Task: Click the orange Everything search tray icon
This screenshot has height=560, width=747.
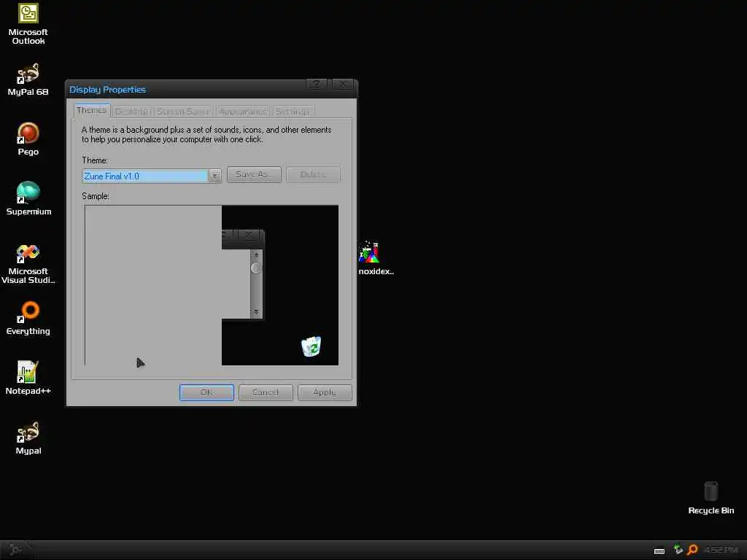Action: (692, 550)
